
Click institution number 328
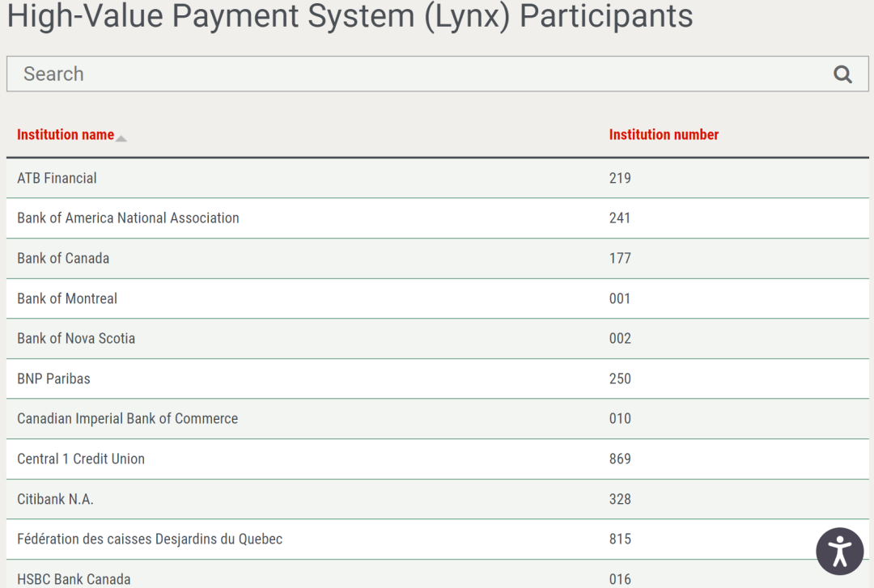coord(620,499)
